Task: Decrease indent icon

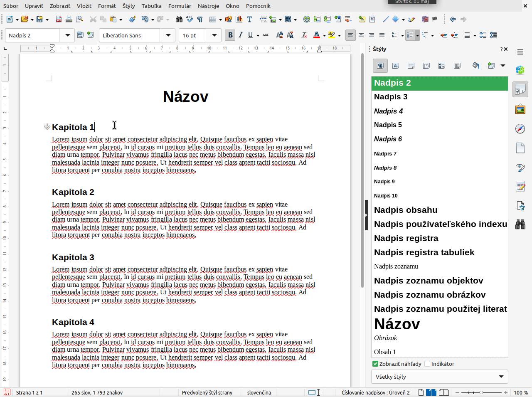Action: click(454, 35)
